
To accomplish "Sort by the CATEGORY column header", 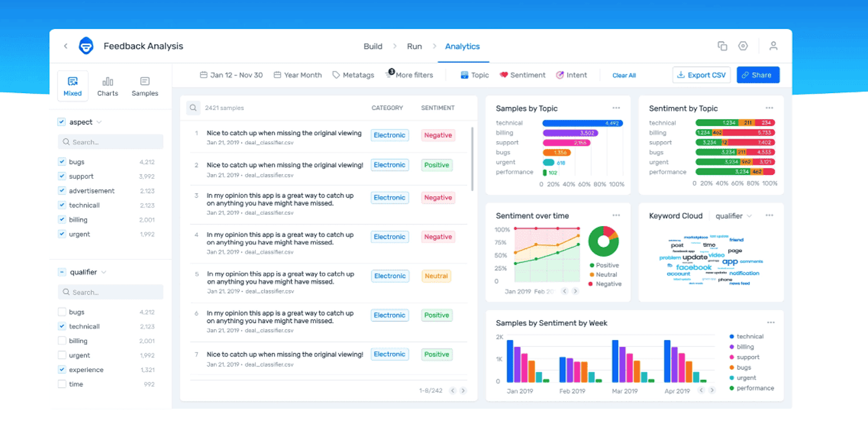I will [387, 108].
